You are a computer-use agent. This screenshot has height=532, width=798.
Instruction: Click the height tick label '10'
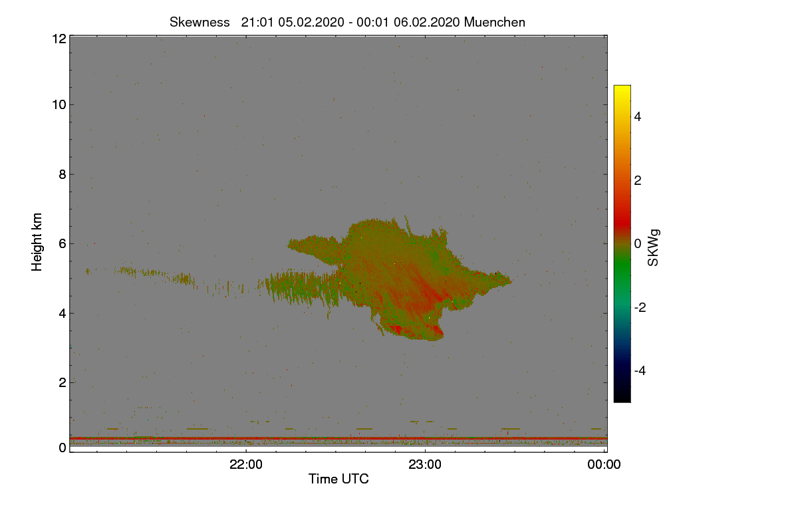coord(59,104)
